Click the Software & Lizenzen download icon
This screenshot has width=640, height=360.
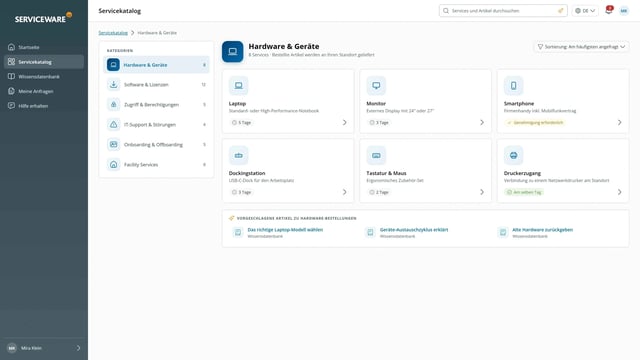point(113,84)
